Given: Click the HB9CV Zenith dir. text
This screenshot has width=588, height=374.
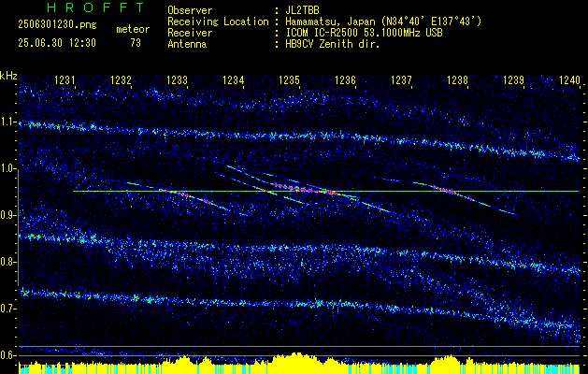Looking at the screenshot, I should tap(333, 44).
